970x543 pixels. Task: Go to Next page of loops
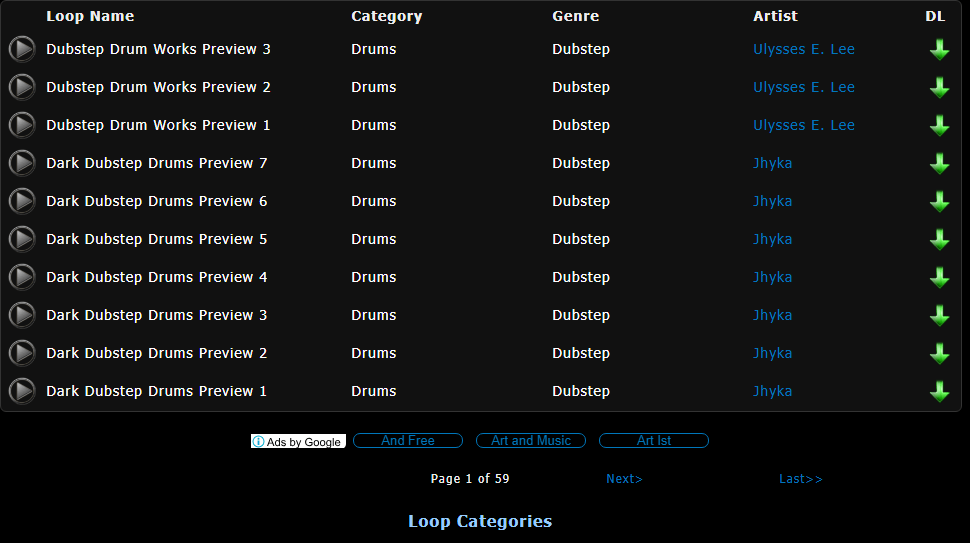(624, 479)
